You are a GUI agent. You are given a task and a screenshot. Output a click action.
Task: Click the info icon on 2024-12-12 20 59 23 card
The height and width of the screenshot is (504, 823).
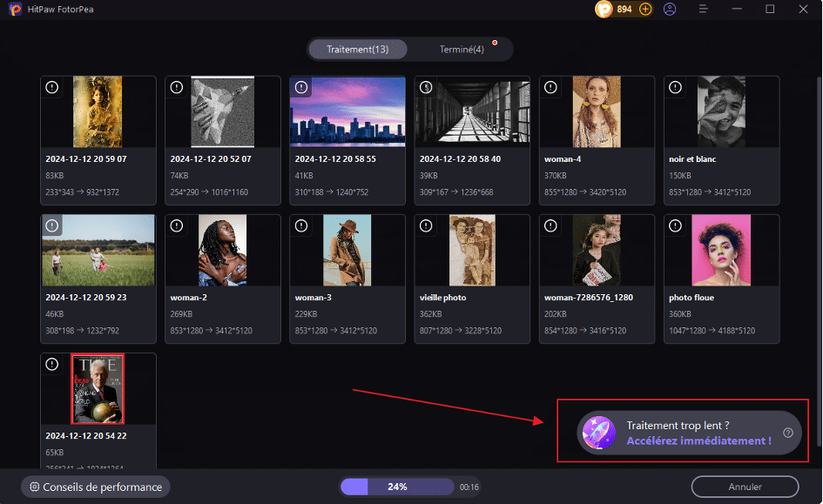coord(52,225)
